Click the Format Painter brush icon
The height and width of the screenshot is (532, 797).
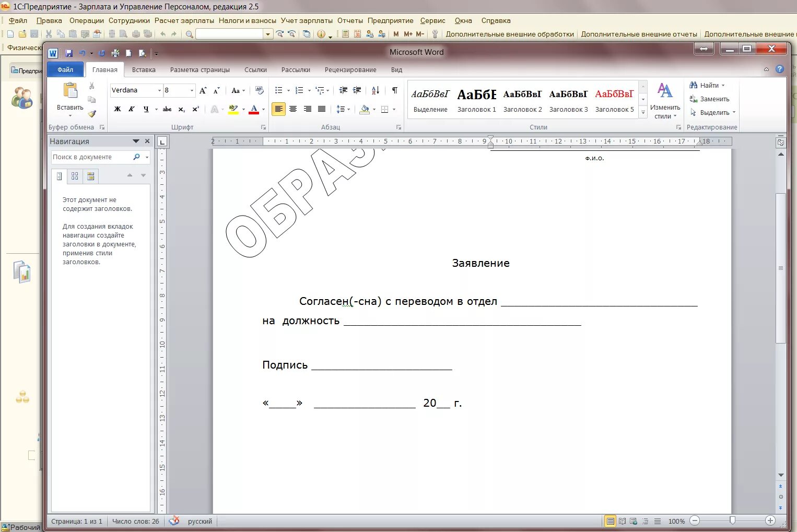(92, 113)
